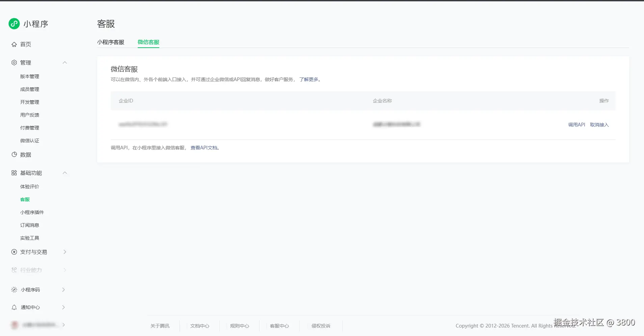The width and height of the screenshot is (644, 336).
Task: Click the yen icon beside 支付与交易
Action: point(14,252)
